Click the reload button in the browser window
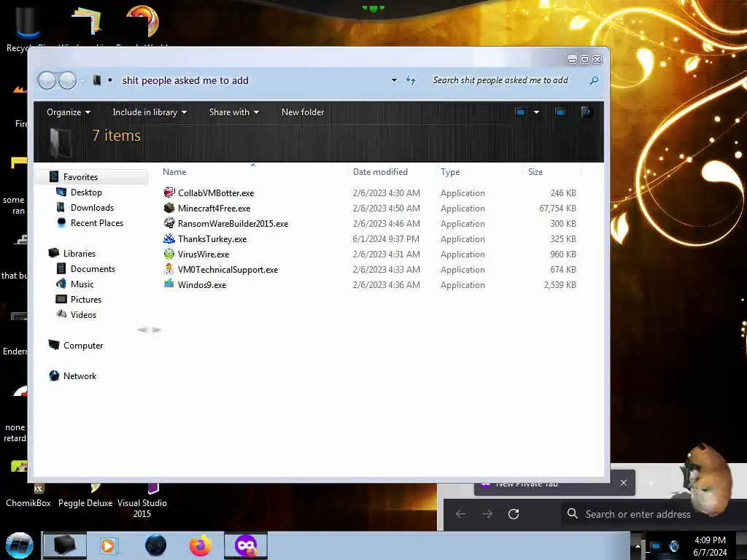The height and width of the screenshot is (560, 747). point(514,514)
